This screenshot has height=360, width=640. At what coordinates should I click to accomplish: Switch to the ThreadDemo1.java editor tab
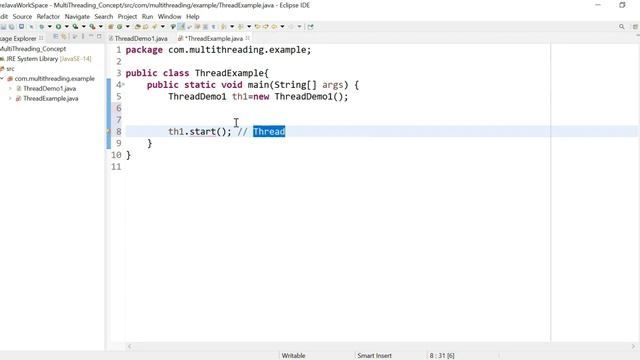click(141, 38)
